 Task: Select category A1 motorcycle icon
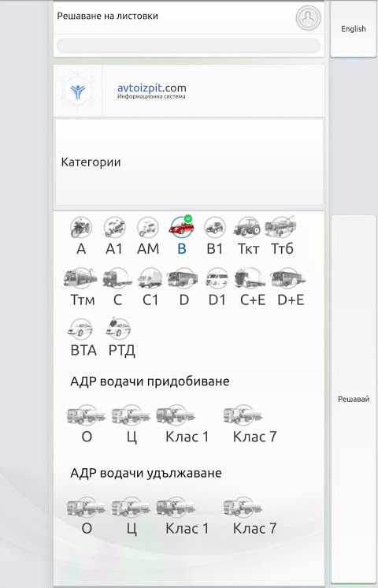click(x=114, y=227)
